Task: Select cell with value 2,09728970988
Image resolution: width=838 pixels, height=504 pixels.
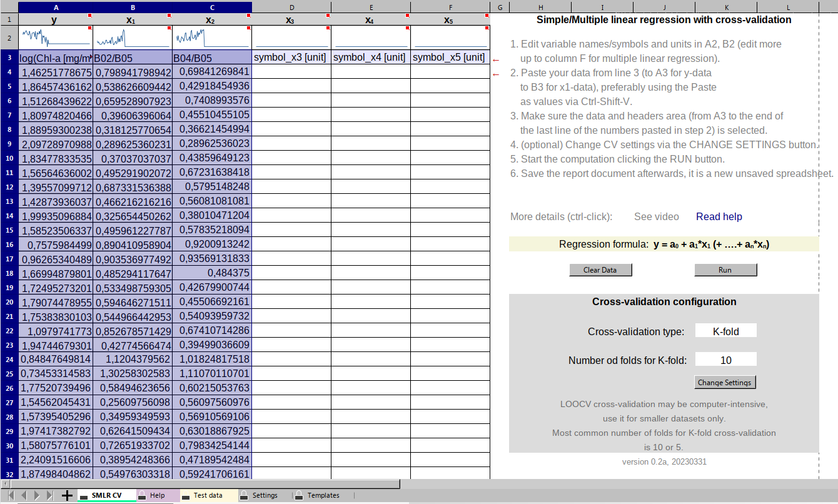Action: (56, 144)
